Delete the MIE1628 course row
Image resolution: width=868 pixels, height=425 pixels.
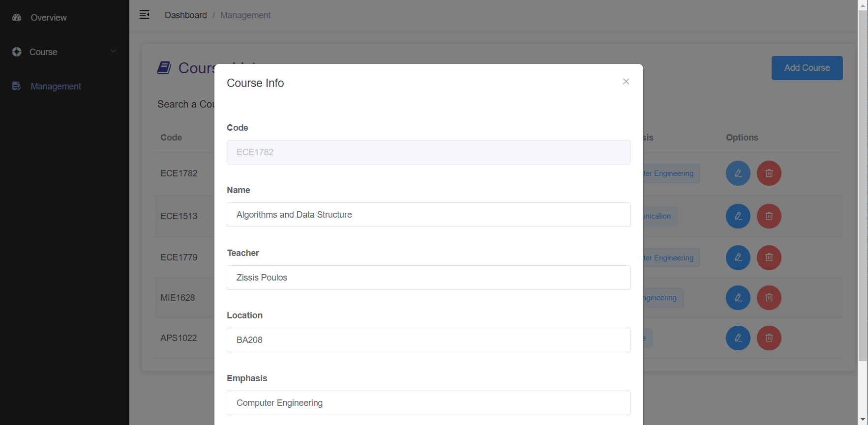tap(769, 298)
